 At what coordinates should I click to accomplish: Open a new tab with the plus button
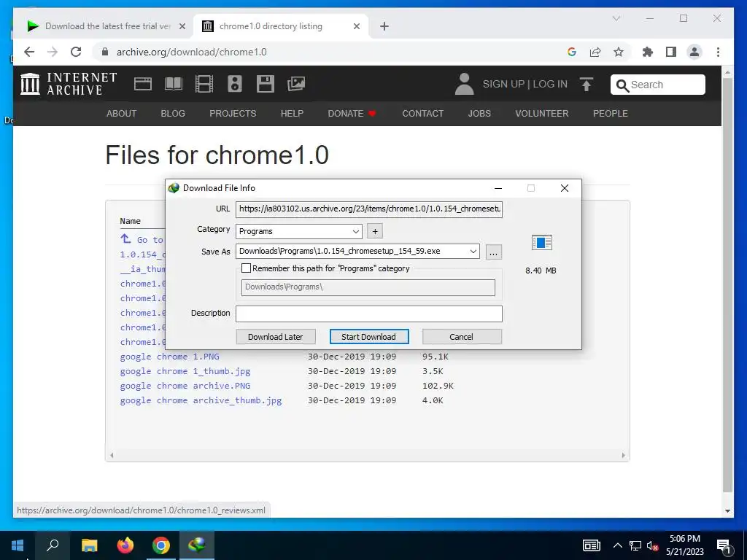(x=384, y=26)
